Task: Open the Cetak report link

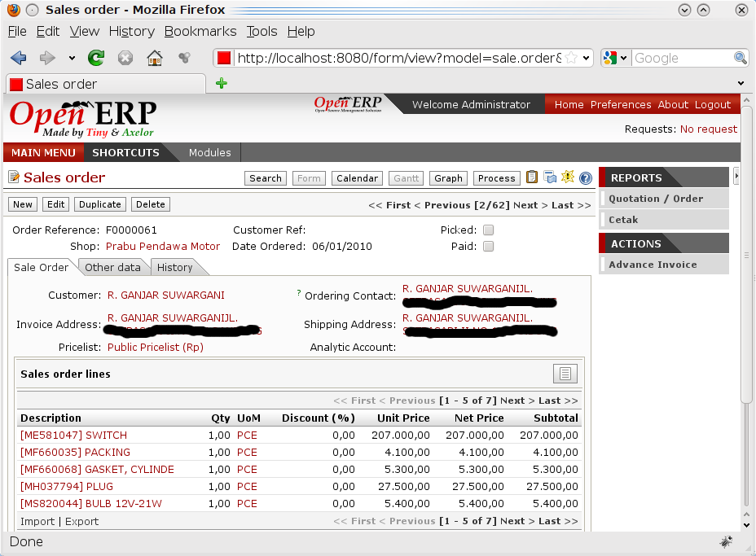Action: pyautogui.click(x=664, y=220)
